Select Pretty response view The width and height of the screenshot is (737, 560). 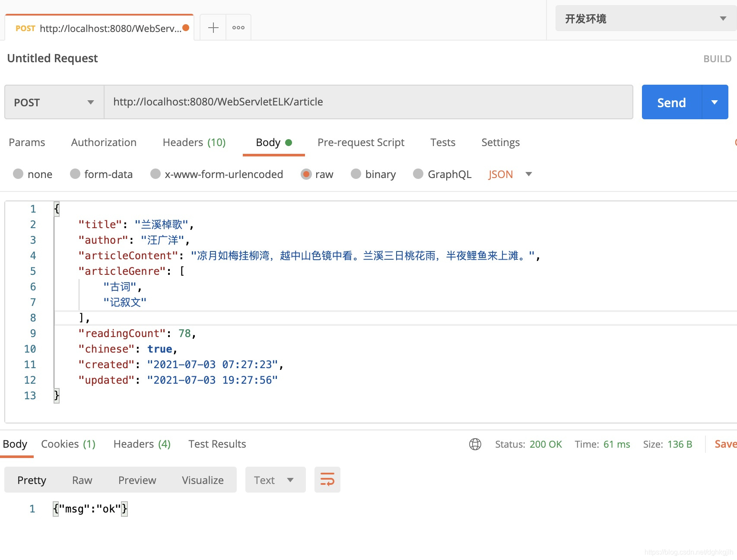(32, 480)
